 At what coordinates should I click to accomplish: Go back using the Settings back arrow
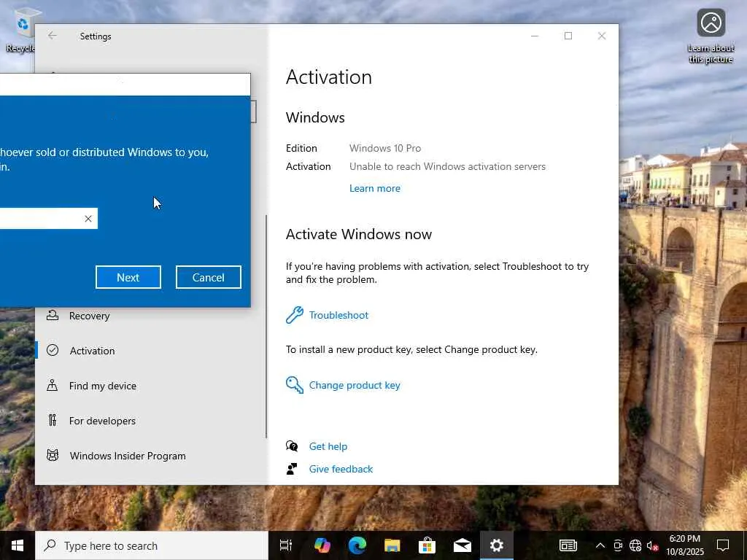pos(53,36)
